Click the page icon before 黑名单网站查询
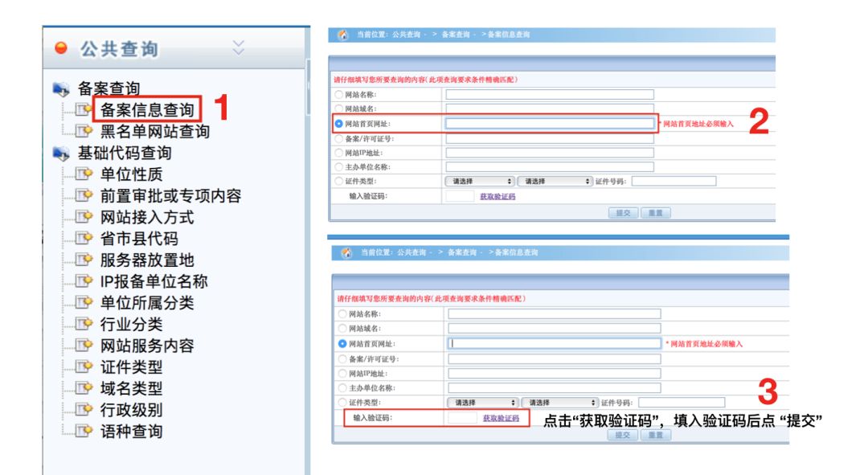The height and width of the screenshot is (475, 868). [84, 131]
